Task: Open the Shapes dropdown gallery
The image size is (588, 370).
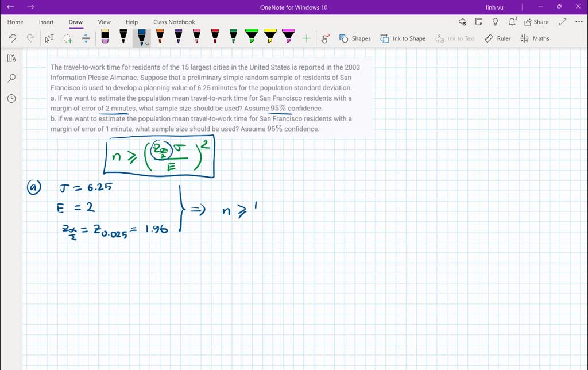Action: pos(355,38)
